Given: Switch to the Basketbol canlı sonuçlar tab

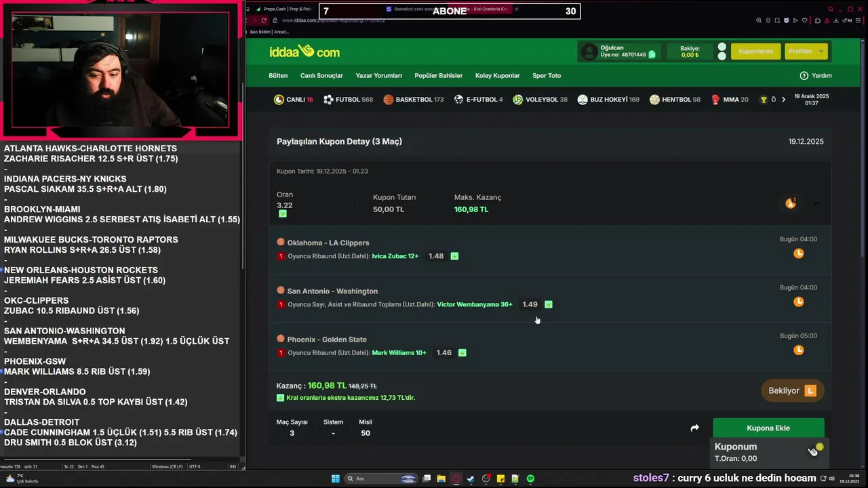Looking at the screenshot, I should (x=414, y=9).
